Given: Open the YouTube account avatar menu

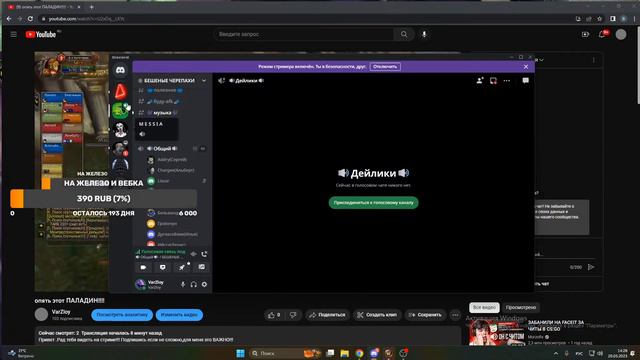Looking at the screenshot, I should (x=621, y=34).
